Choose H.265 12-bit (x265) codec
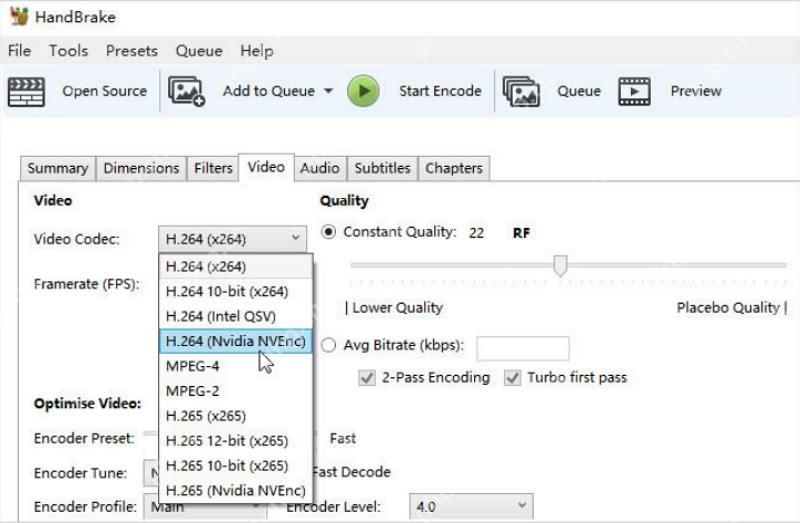 (x=236, y=441)
